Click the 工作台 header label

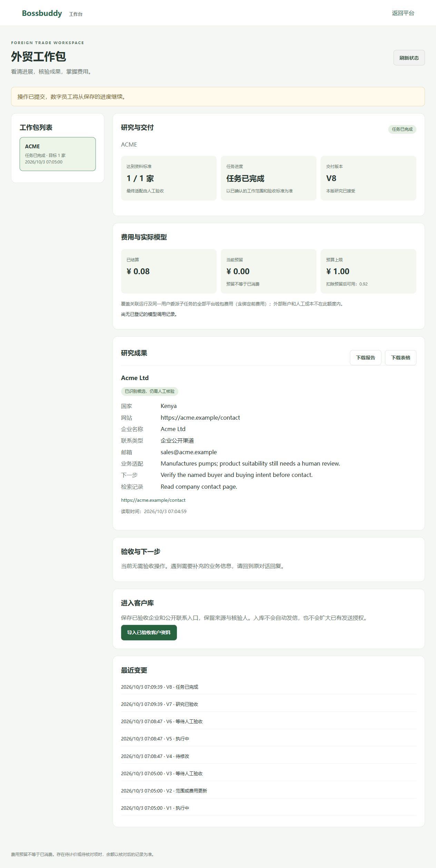[76, 14]
